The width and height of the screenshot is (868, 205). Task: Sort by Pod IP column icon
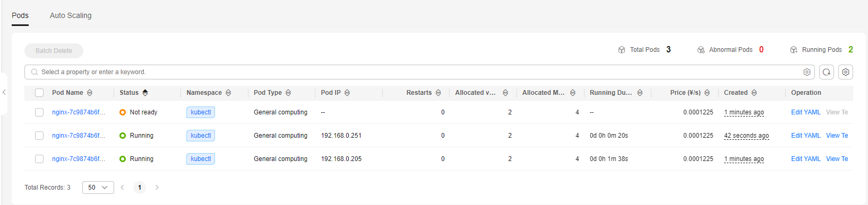click(347, 93)
